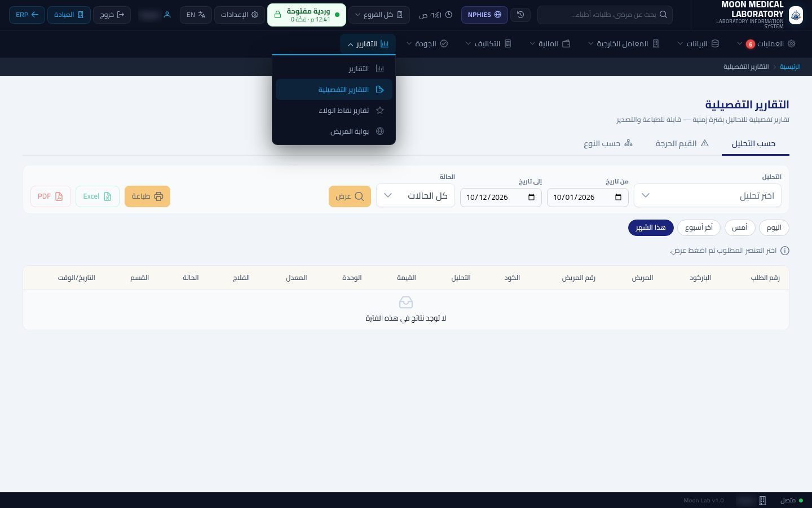Click the وردية مفتوحة shift status button
Screen dimensions: 812x508
[307, 15]
